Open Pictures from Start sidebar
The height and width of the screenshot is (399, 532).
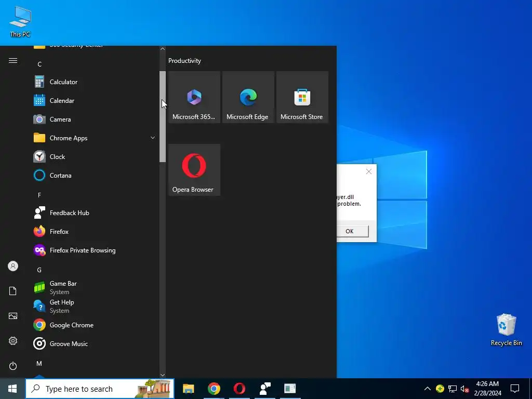(13, 316)
